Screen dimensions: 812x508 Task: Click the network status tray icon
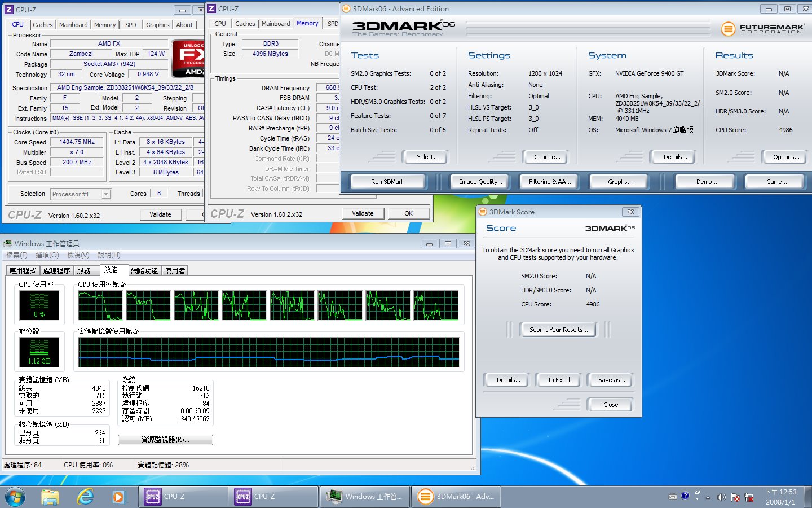click(x=749, y=497)
